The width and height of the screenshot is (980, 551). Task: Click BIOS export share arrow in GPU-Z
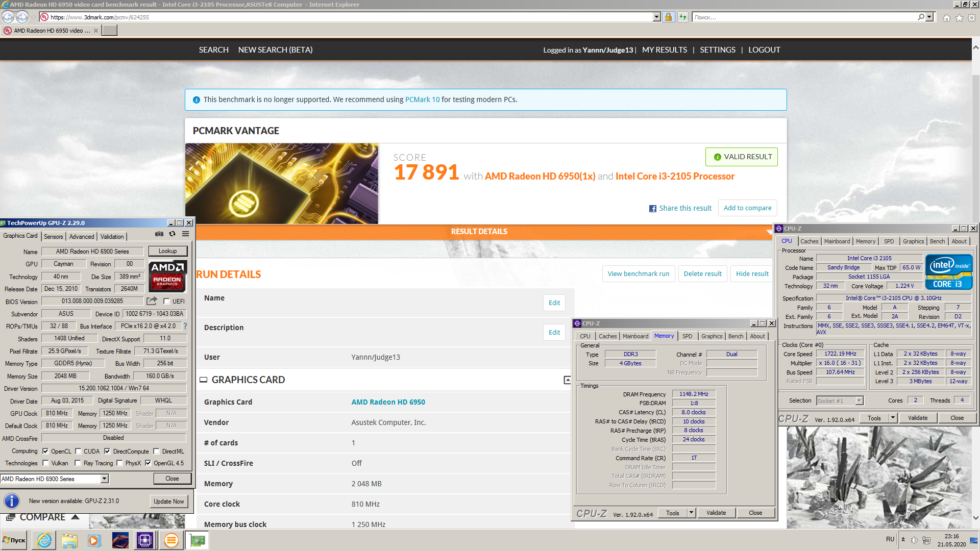coord(152,301)
